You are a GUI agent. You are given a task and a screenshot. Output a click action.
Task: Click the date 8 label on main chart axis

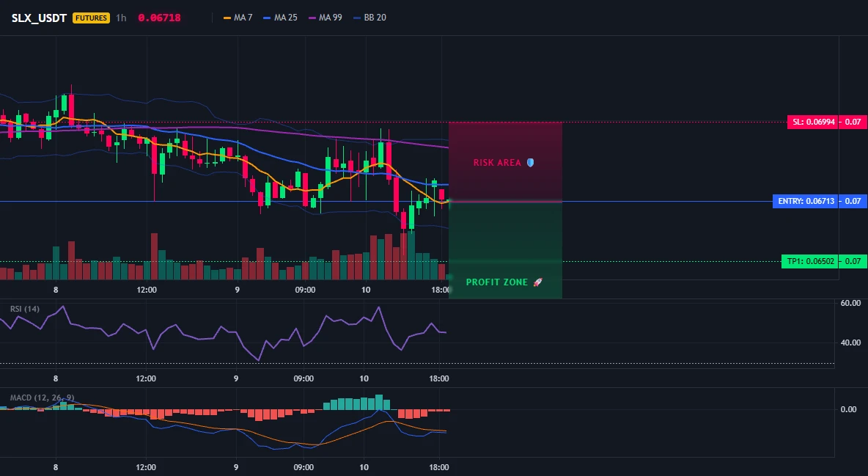pos(56,290)
